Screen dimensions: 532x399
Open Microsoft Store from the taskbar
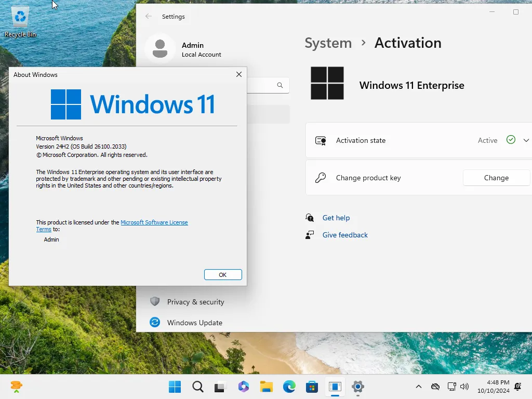312,387
